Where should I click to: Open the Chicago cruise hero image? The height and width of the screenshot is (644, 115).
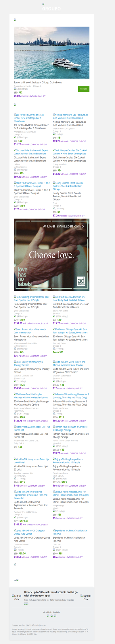(x=51, y=53)
